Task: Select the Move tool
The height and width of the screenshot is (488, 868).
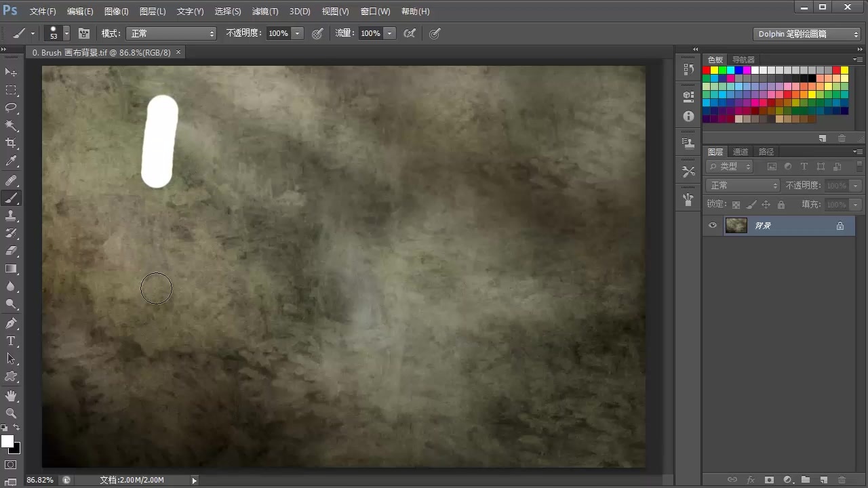Action: tap(12, 72)
